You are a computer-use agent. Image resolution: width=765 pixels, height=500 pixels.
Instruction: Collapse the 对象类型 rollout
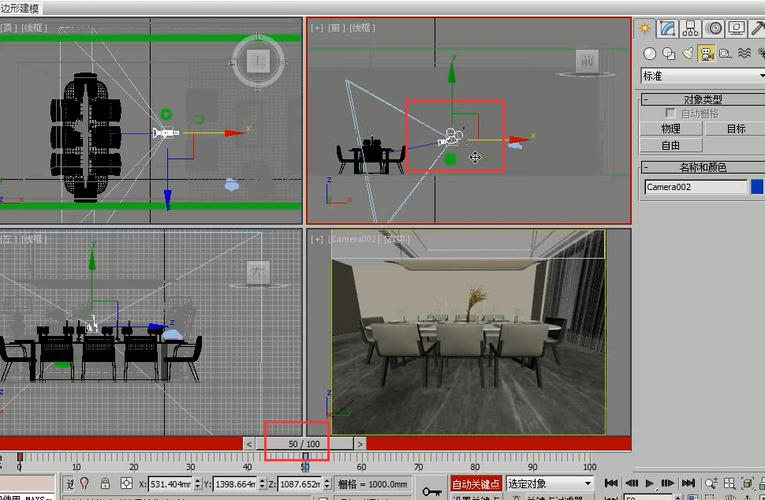tap(703, 100)
